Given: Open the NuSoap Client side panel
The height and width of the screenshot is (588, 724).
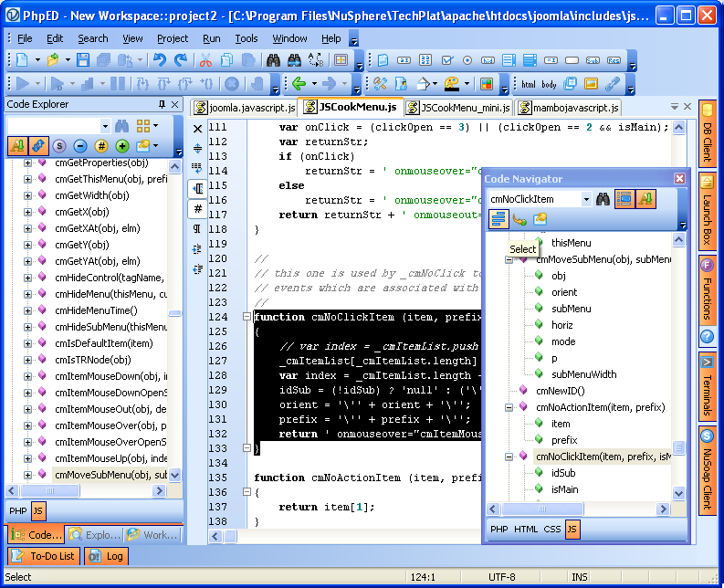Looking at the screenshot, I should [708, 469].
